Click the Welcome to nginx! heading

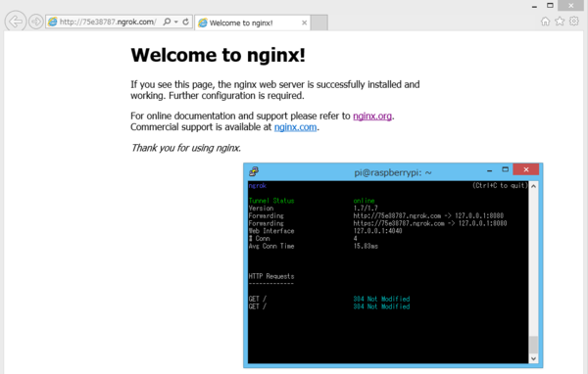click(218, 55)
